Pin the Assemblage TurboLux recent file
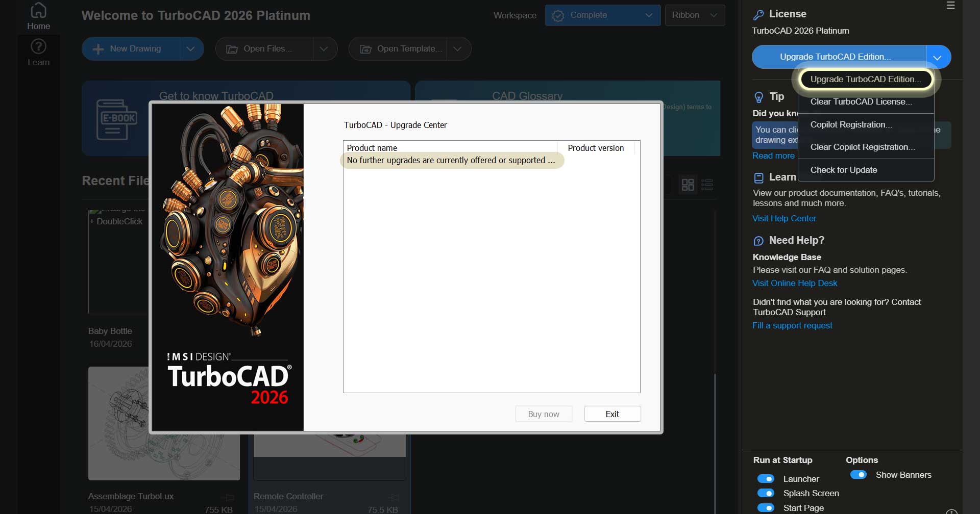980x514 pixels. coord(227,497)
